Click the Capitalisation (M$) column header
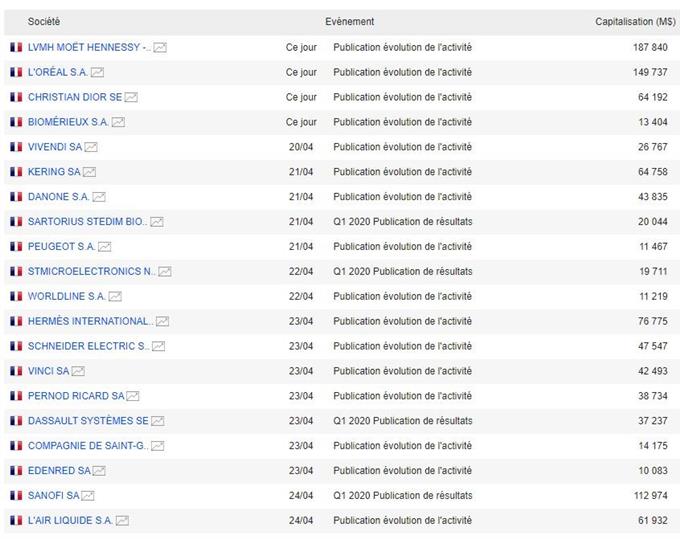680x539 pixels. tap(635, 22)
